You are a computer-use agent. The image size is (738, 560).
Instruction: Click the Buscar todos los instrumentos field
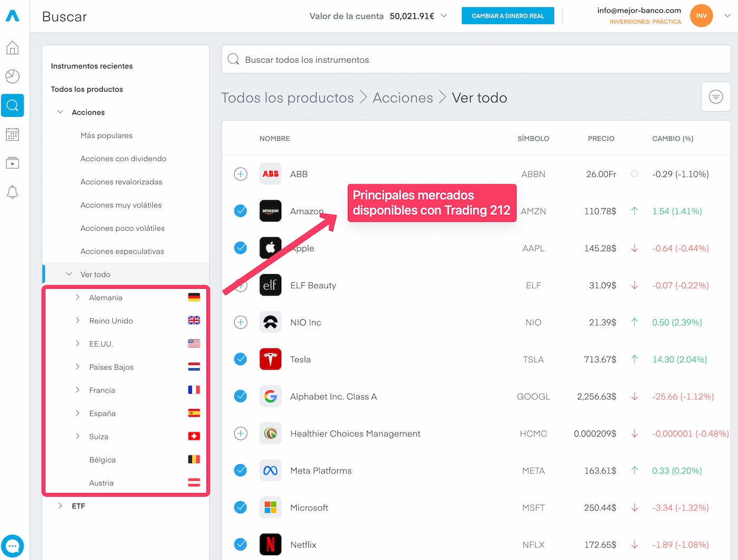[476, 59]
